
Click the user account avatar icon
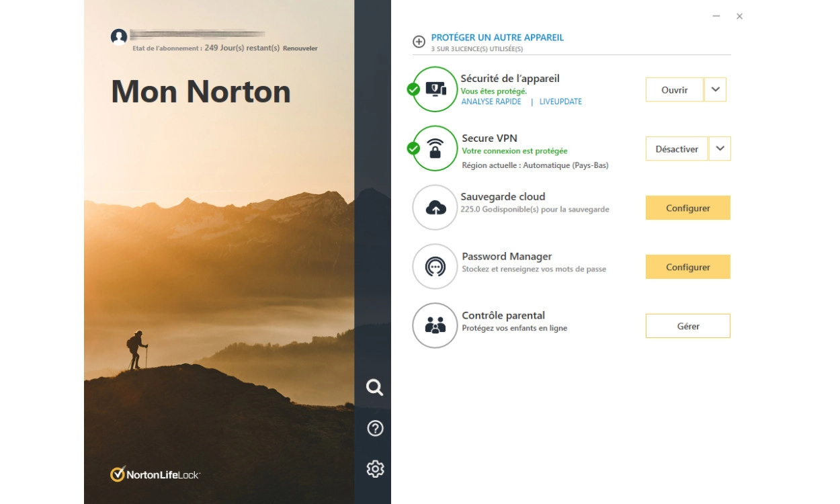[x=119, y=37]
